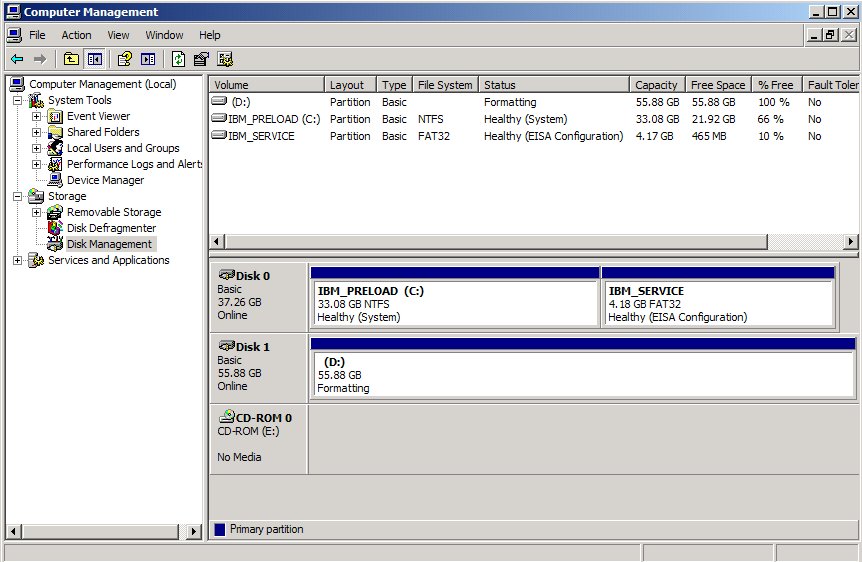Click the File System column header

point(444,85)
